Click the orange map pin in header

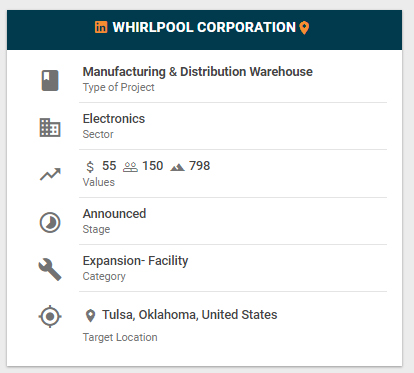(304, 28)
